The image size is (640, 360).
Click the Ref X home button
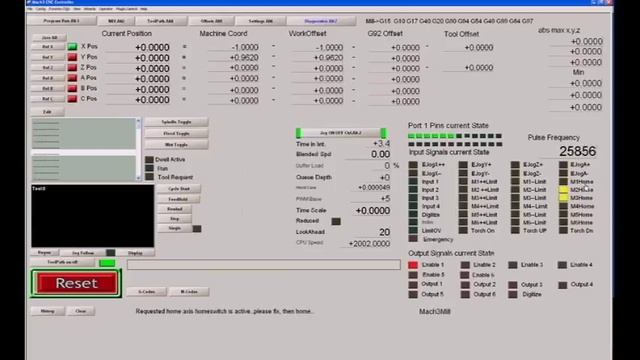point(48,47)
